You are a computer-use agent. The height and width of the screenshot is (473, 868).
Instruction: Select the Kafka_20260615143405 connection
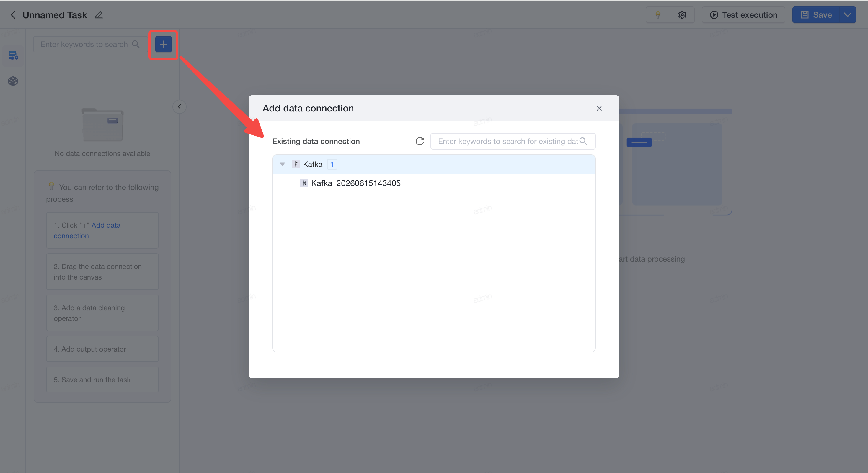355,183
